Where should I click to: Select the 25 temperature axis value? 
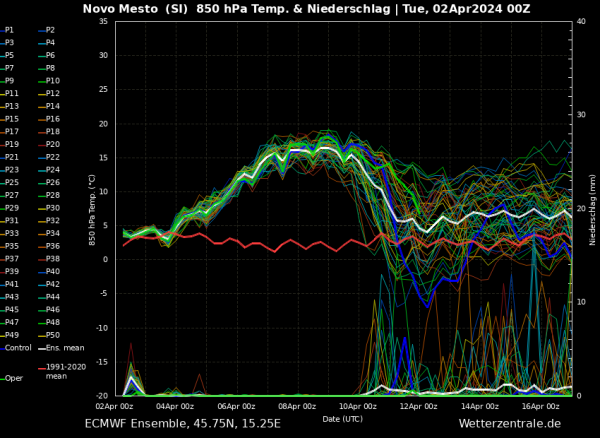(x=103, y=90)
